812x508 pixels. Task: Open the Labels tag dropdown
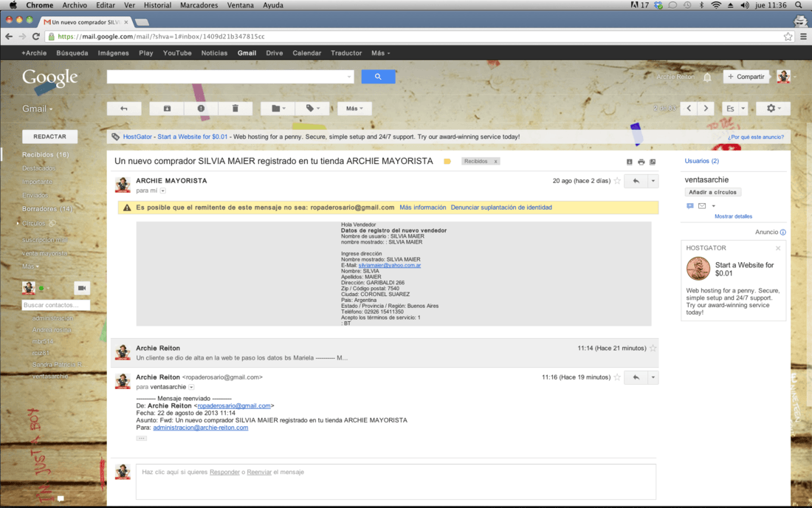coord(312,109)
